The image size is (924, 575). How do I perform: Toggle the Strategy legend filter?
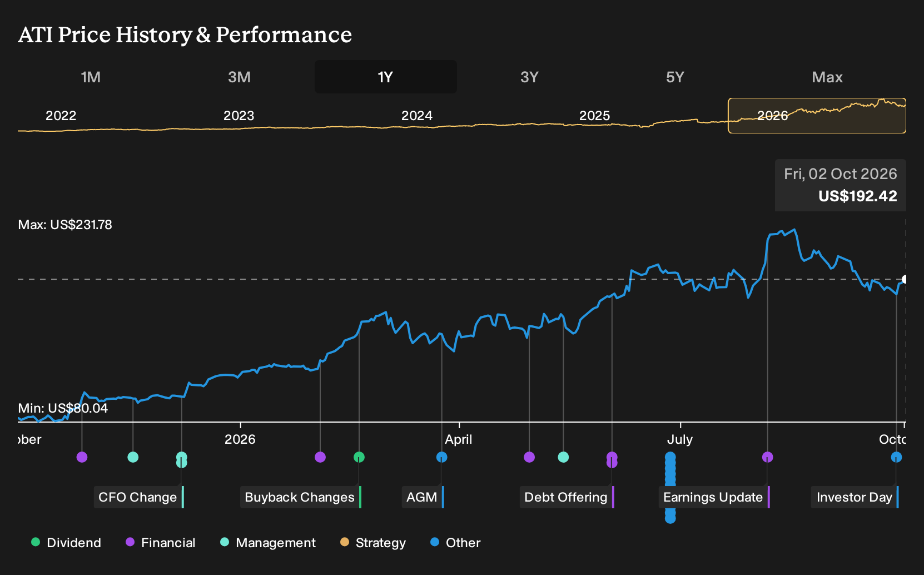coord(373,543)
